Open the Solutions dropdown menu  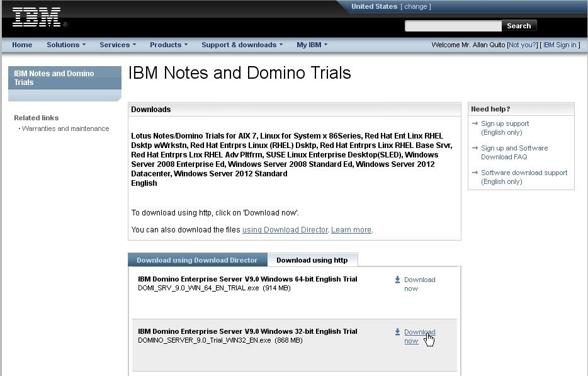[66, 45]
